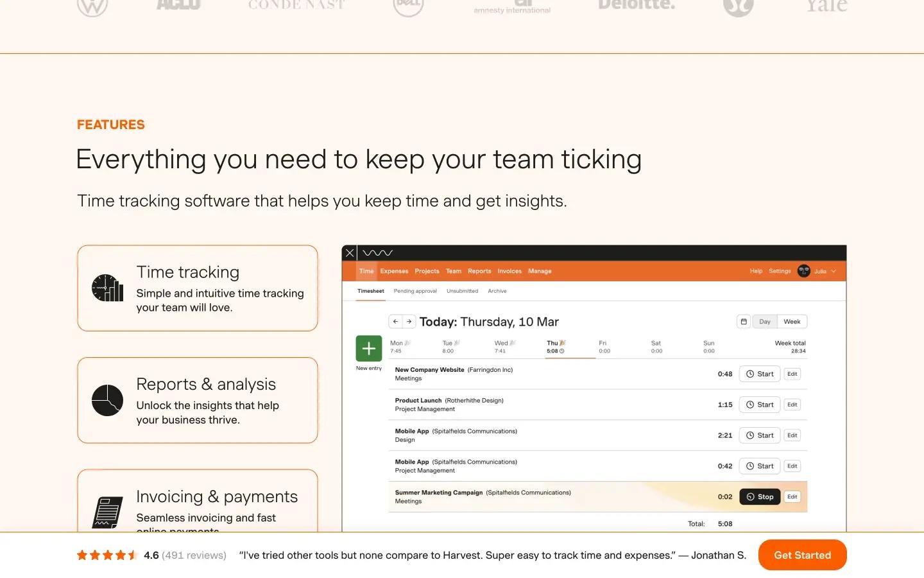Click the Conde Nast logo

[296, 5]
